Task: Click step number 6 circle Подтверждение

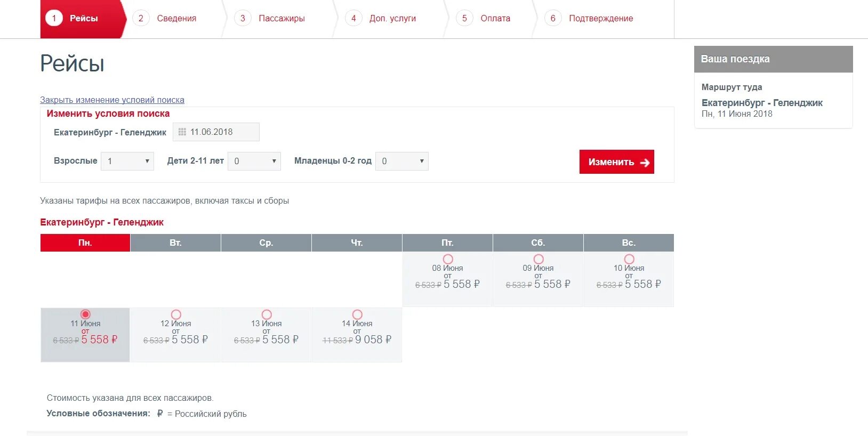Action: [553, 18]
